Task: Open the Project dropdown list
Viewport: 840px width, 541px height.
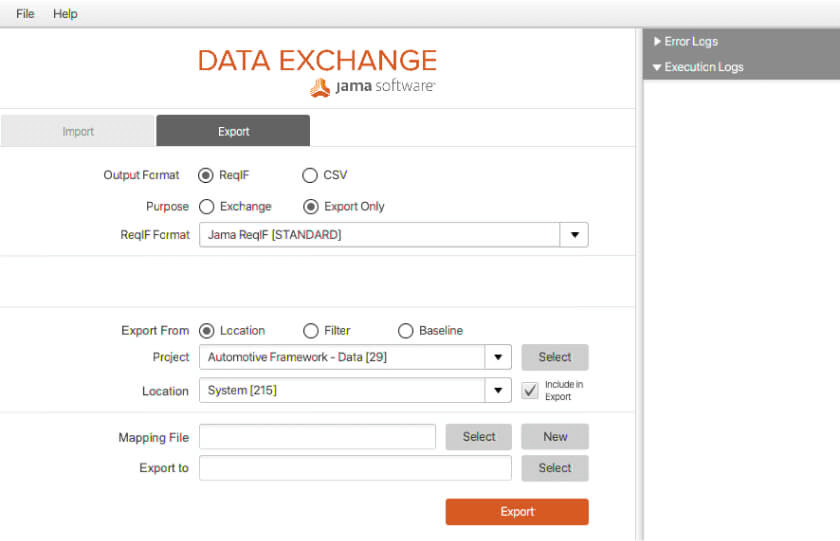Action: pyautogui.click(x=497, y=357)
